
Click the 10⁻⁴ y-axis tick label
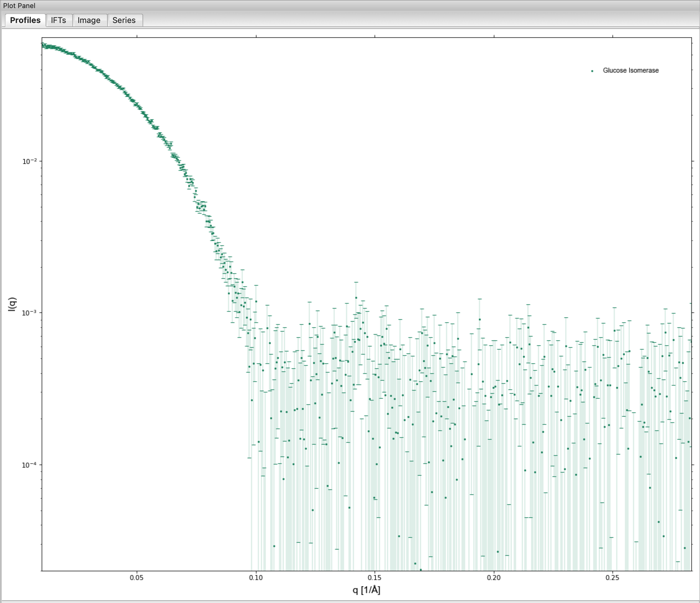pyautogui.click(x=30, y=465)
